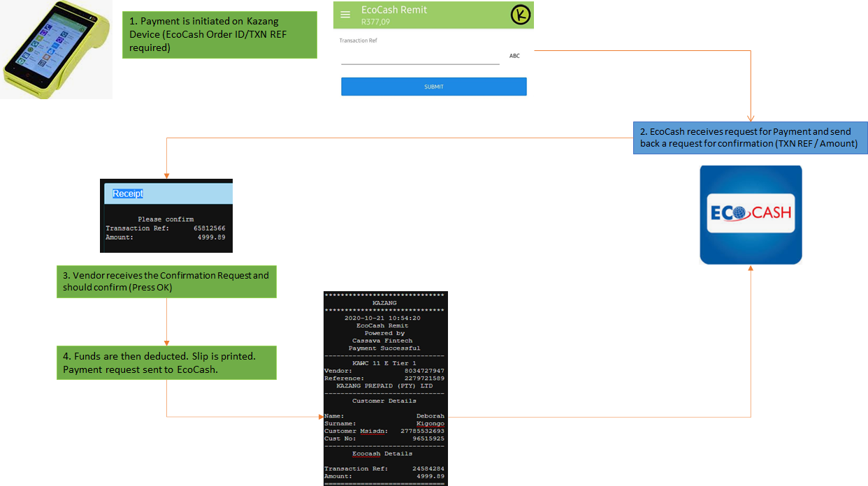Select step 1 payment initiated box

(219, 35)
